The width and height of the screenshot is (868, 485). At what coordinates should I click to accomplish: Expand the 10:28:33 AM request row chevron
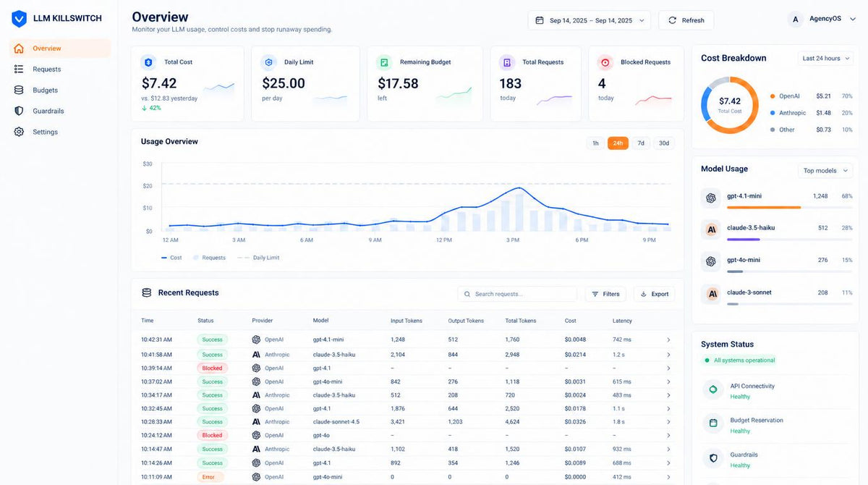click(x=668, y=422)
